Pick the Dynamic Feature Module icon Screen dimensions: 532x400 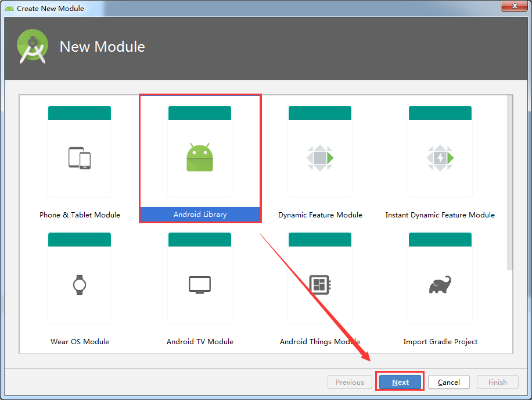tap(320, 158)
